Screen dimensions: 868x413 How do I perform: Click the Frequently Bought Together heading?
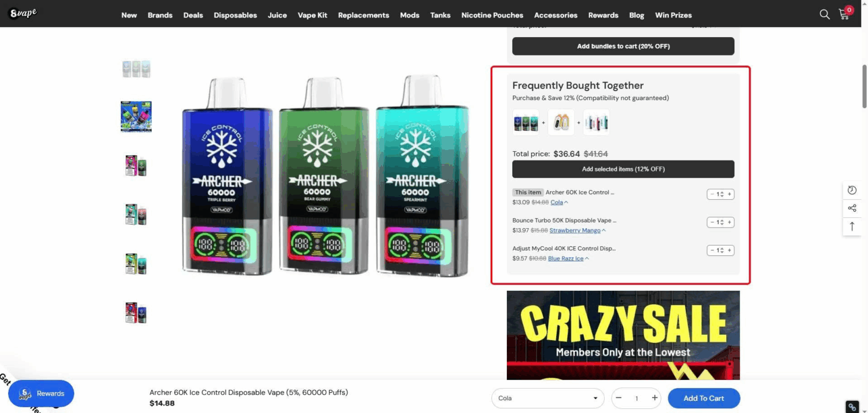(x=578, y=86)
